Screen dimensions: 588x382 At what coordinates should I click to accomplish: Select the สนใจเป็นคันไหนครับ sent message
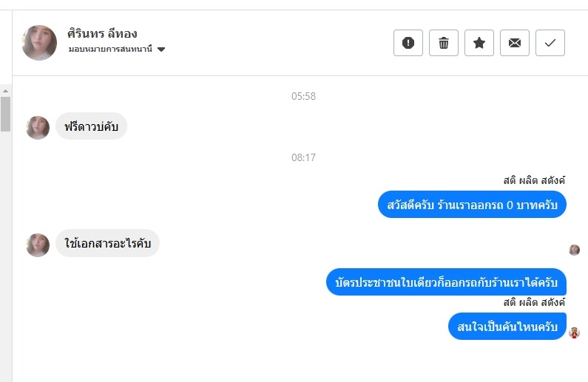(507, 327)
